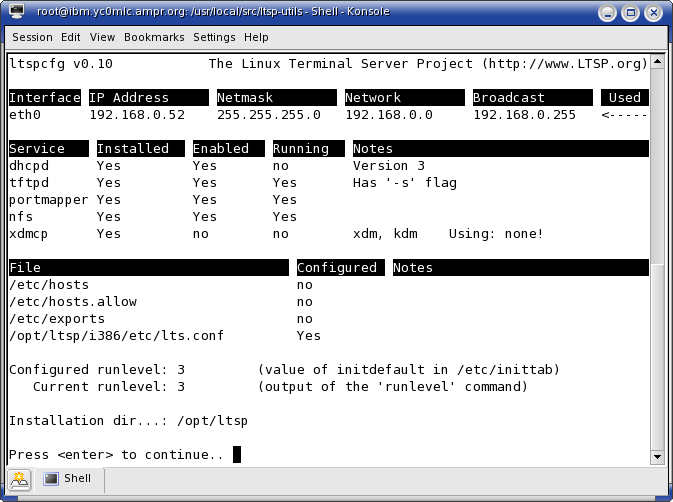Click the network value 192.168.0.0
The height and width of the screenshot is (502, 673).
[389, 115]
